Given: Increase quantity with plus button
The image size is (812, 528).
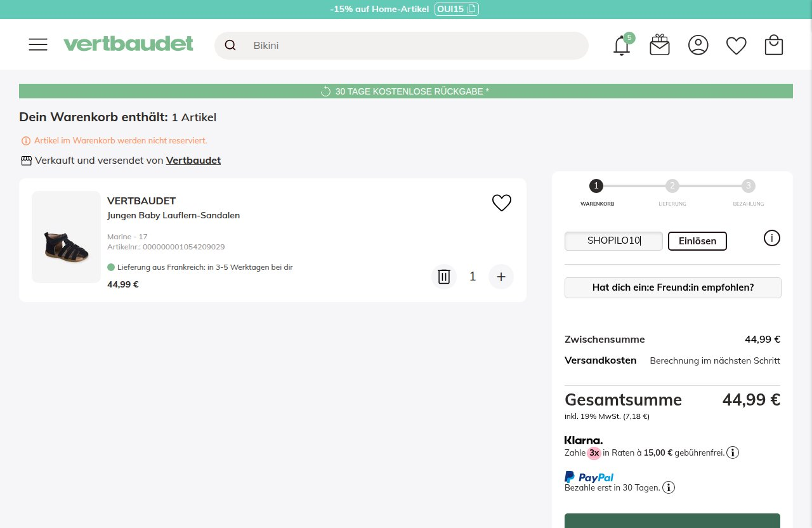Looking at the screenshot, I should 501,277.
